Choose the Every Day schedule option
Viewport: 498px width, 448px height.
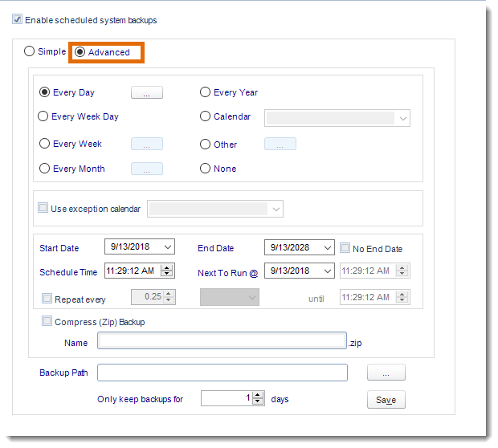(44, 92)
